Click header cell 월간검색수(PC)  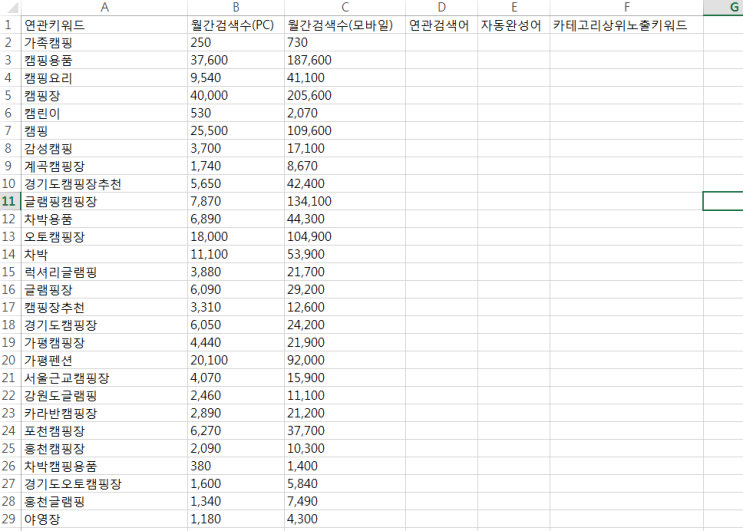coord(236,25)
